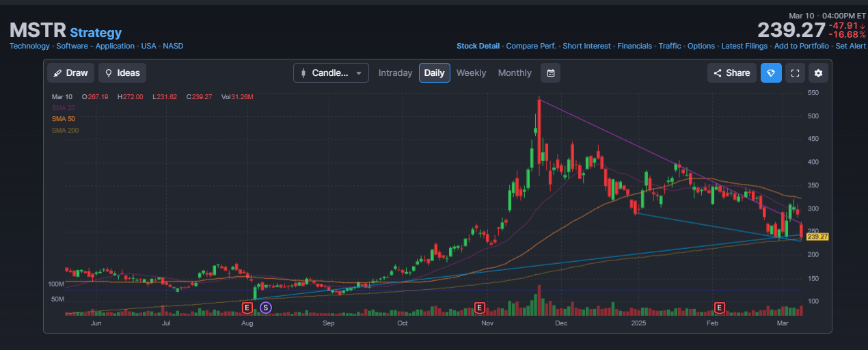The height and width of the screenshot is (350, 868).
Task: Click the yellow 239.27 price tag
Action: (817, 237)
